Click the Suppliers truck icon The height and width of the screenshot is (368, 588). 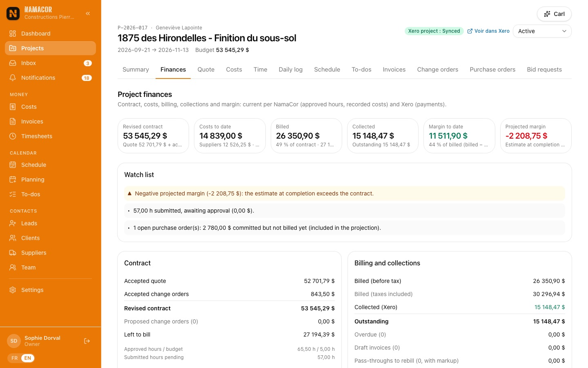[13, 253]
